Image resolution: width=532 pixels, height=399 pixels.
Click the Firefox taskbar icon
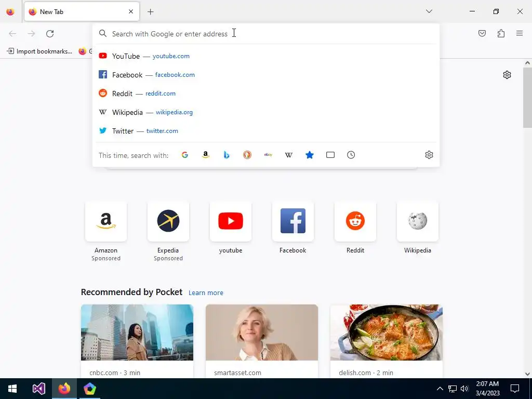pyautogui.click(x=64, y=389)
